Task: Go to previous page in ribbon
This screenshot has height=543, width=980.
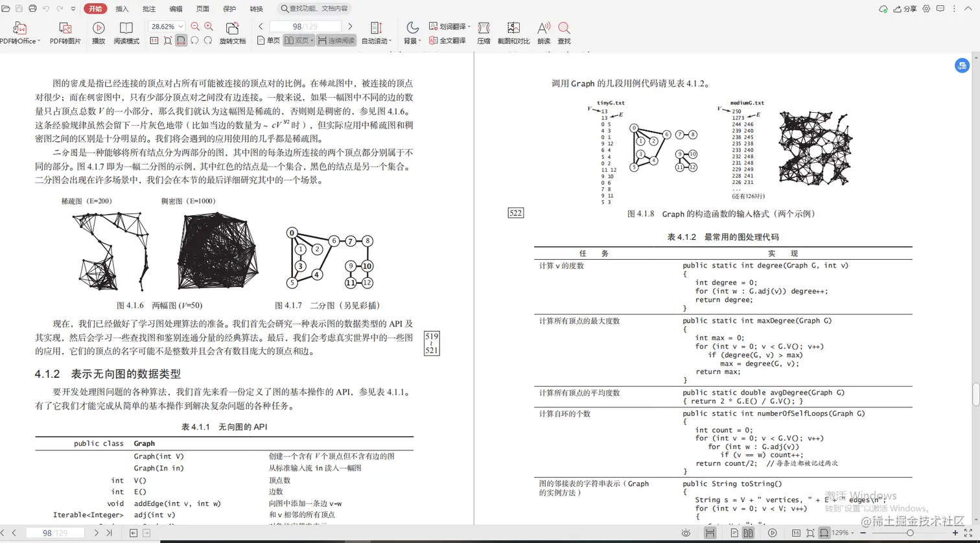Action: [x=261, y=27]
